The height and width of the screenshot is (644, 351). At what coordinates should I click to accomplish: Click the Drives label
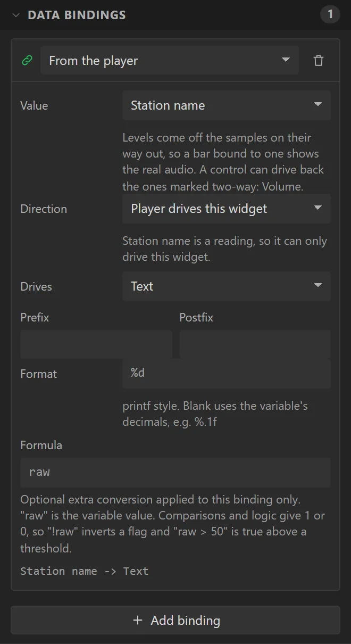(36, 286)
